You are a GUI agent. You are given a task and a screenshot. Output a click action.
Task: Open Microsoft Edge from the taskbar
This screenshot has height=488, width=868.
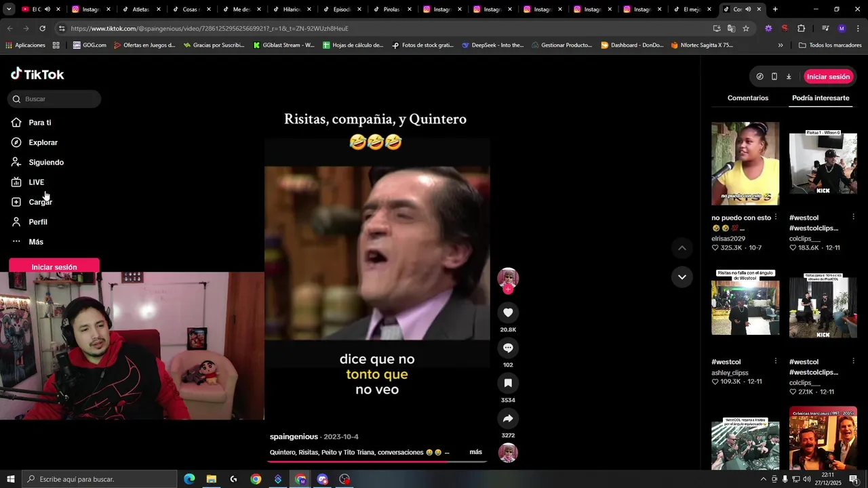pos(189,479)
